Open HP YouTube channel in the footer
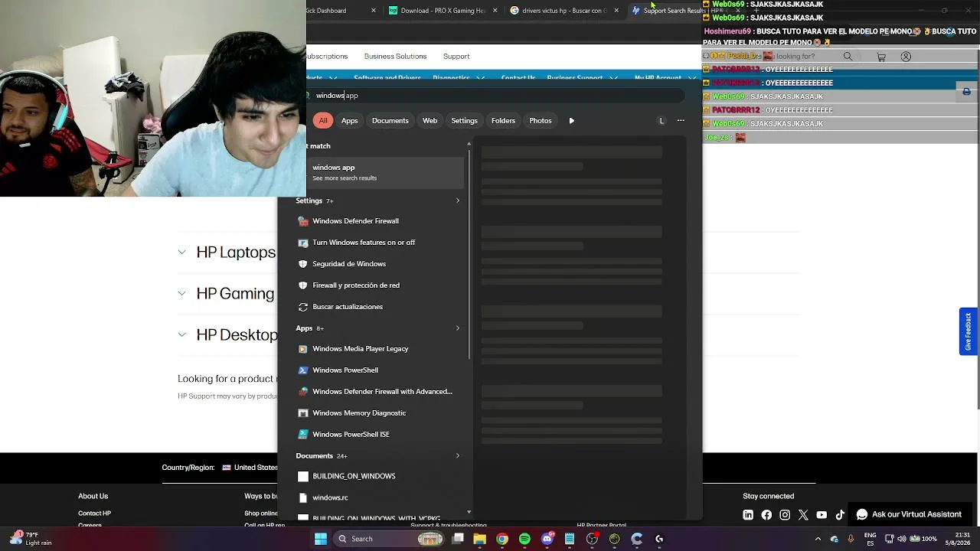The width and height of the screenshot is (980, 551). 822,515
